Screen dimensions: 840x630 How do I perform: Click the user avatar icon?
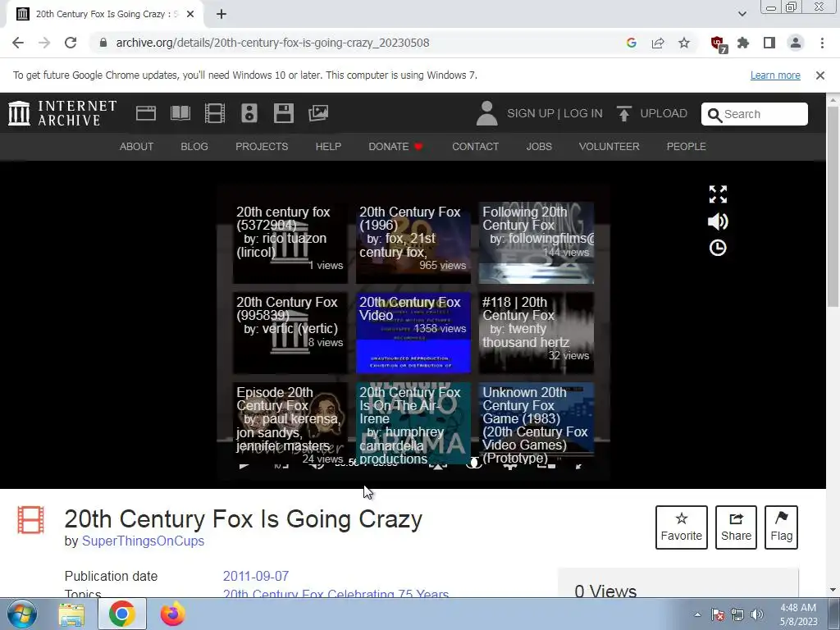(486, 113)
